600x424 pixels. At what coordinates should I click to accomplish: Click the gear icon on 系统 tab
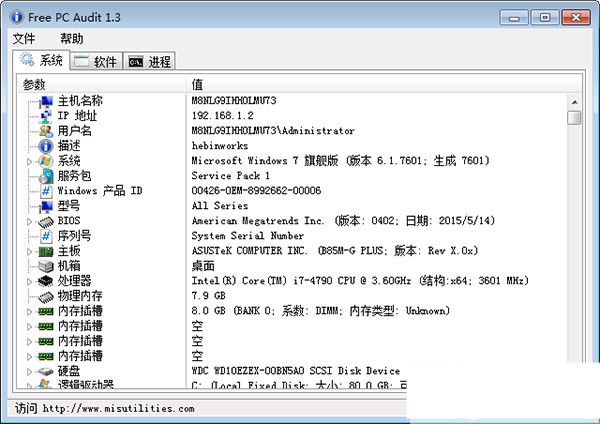(27, 59)
